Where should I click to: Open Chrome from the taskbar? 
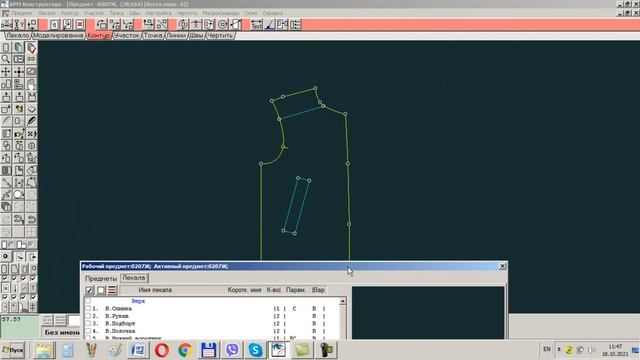pyautogui.click(x=185, y=350)
